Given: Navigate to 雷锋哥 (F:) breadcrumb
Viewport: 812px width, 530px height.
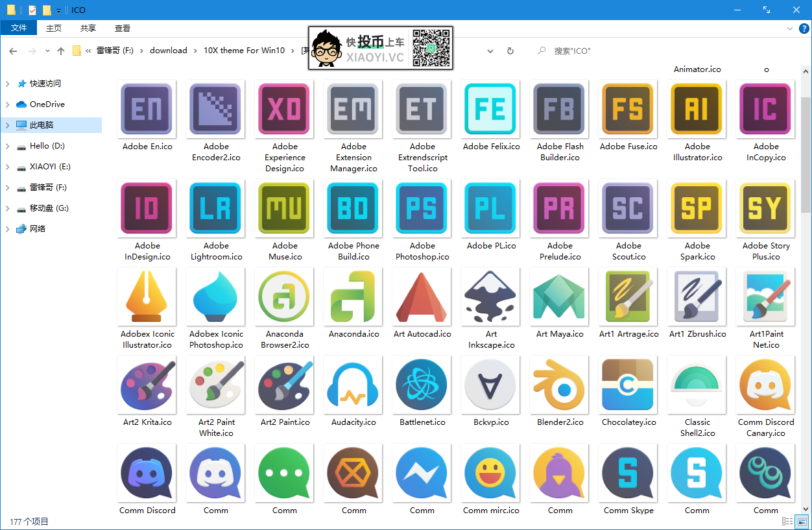Looking at the screenshot, I should click(115, 51).
